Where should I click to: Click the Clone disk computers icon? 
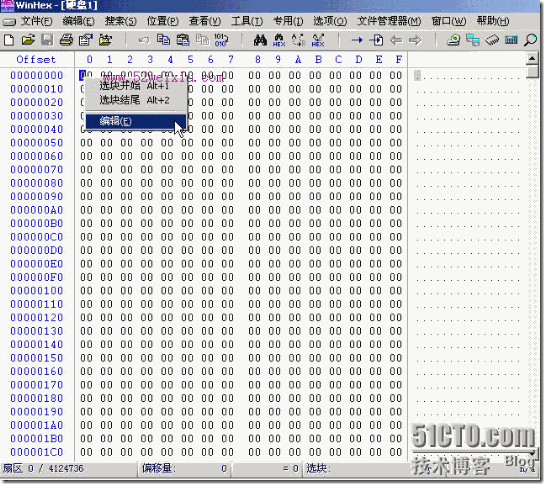tap(473, 40)
